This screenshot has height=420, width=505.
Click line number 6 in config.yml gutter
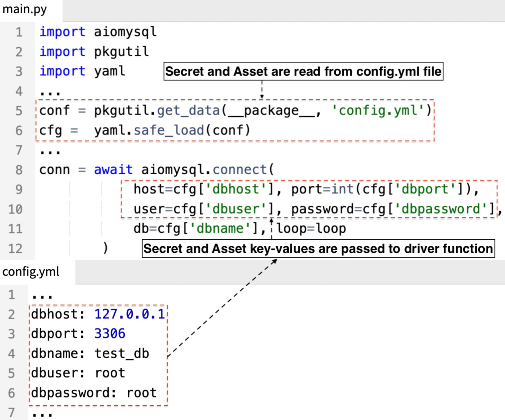12,393
